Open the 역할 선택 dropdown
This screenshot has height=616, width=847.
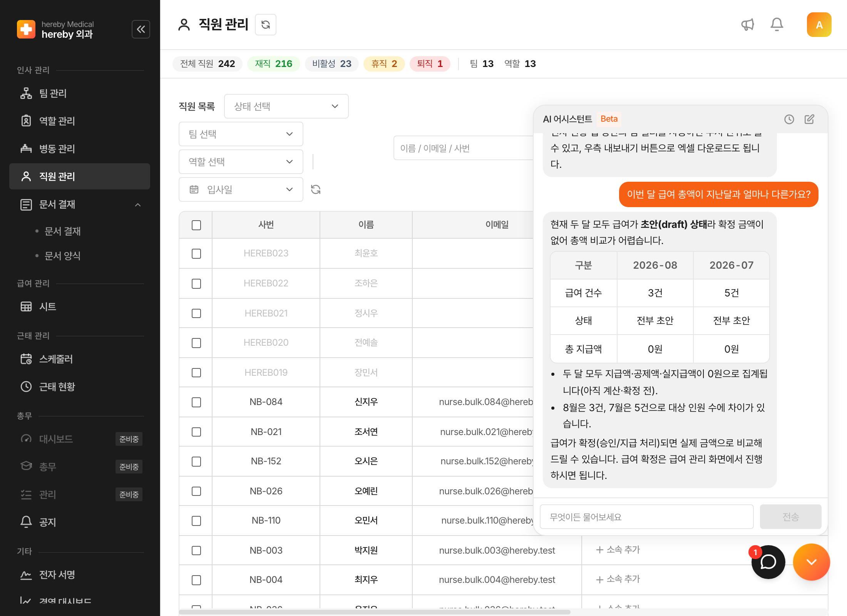(x=241, y=162)
